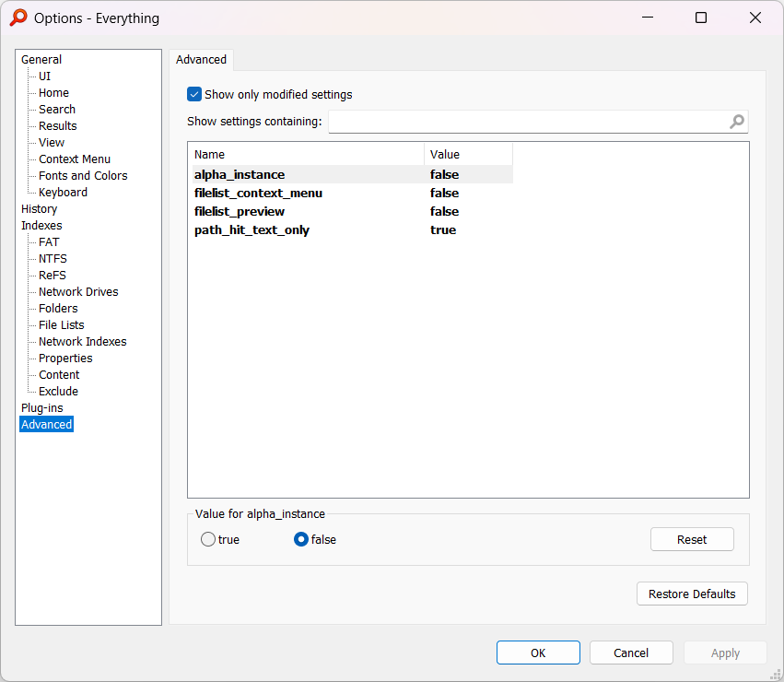The width and height of the screenshot is (784, 682).
Task: Maximize the Options window
Action: click(701, 18)
